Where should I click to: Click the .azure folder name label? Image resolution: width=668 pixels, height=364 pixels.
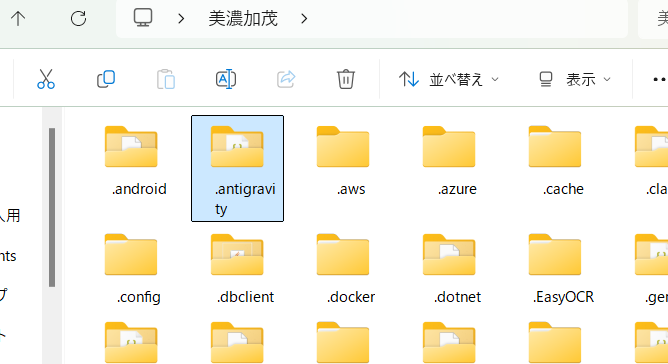tap(457, 189)
